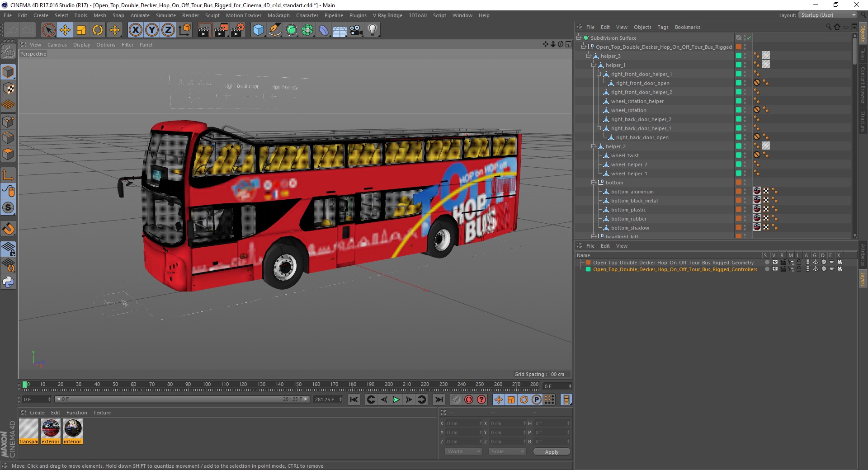Select the exterior material thumbnail
This screenshot has width=868, height=470.
(x=51, y=432)
